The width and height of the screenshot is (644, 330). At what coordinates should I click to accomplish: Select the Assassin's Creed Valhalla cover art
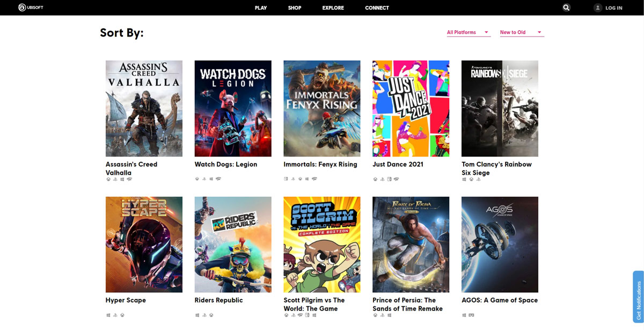(x=144, y=109)
